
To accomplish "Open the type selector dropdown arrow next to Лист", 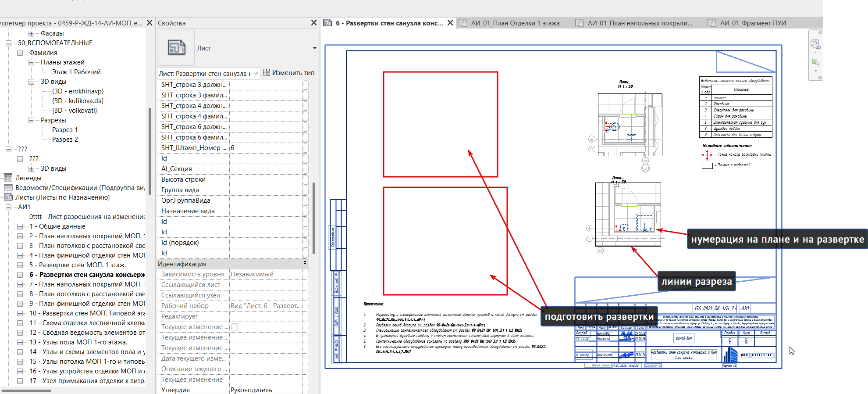I will [x=314, y=48].
